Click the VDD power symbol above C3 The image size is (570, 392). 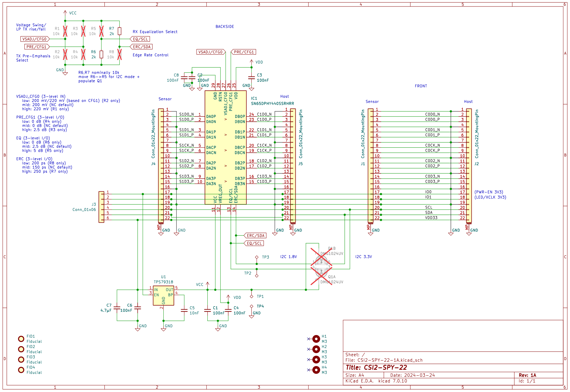[251, 62]
